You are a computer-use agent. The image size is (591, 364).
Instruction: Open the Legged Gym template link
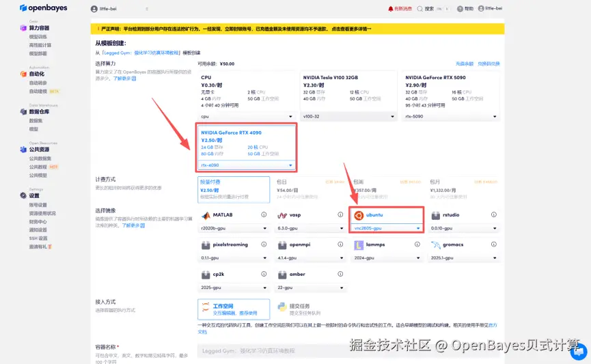pyautogui.click(x=141, y=53)
